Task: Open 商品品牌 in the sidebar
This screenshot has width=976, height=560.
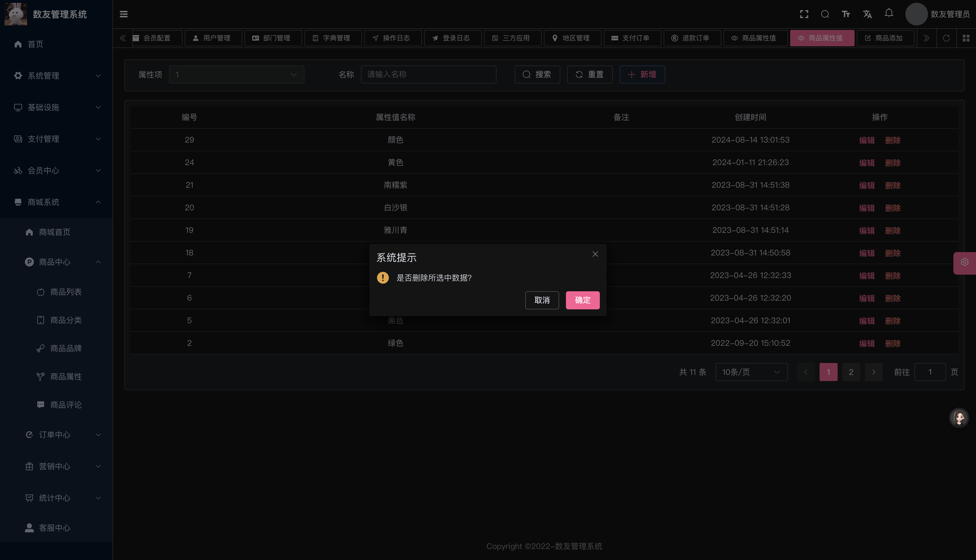Action: (x=56, y=349)
